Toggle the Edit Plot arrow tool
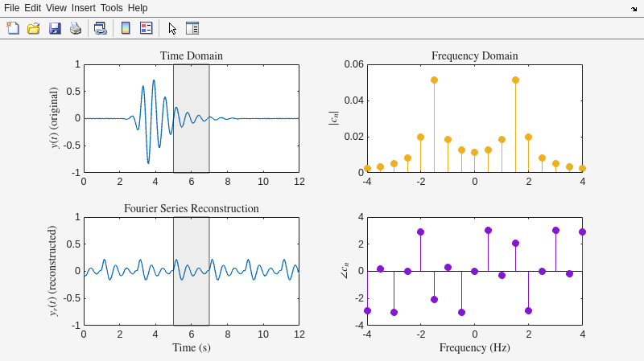This screenshot has height=361, width=644. 172,28
